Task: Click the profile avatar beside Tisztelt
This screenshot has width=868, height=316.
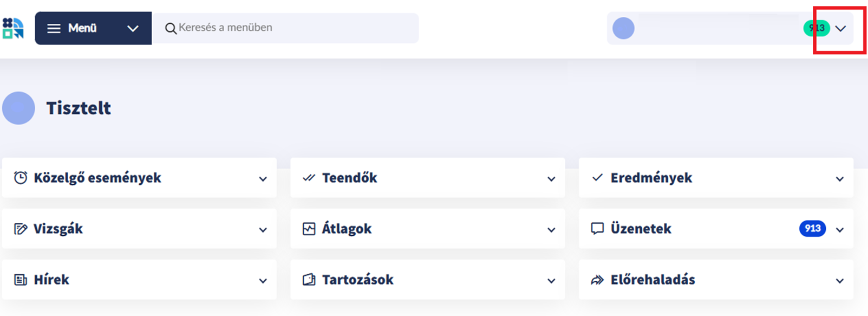Action: point(18,108)
